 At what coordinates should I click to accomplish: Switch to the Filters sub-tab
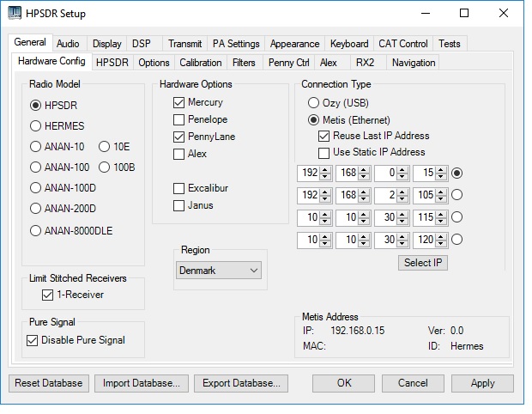(244, 63)
